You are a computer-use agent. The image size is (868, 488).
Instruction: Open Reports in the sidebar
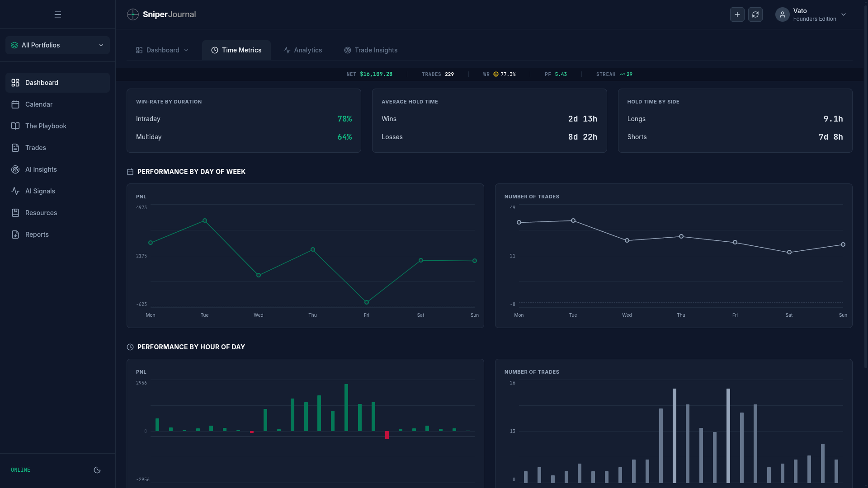point(58,235)
